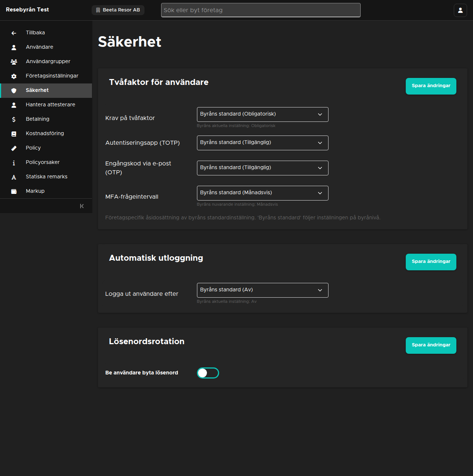The width and height of the screenshot is (473, 476).
Task: Click the back arrow icon beside Tillbaka
Action: pos(14,33)
